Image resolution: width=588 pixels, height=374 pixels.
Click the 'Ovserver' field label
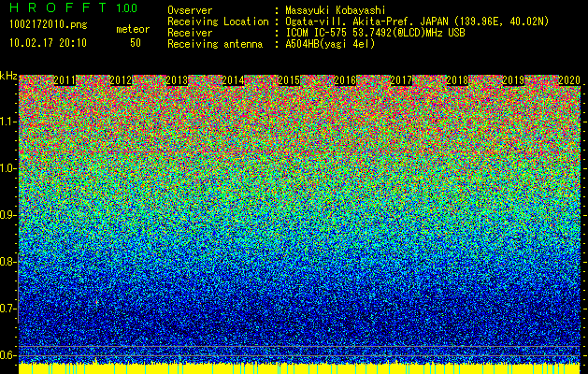pos(190,10)
